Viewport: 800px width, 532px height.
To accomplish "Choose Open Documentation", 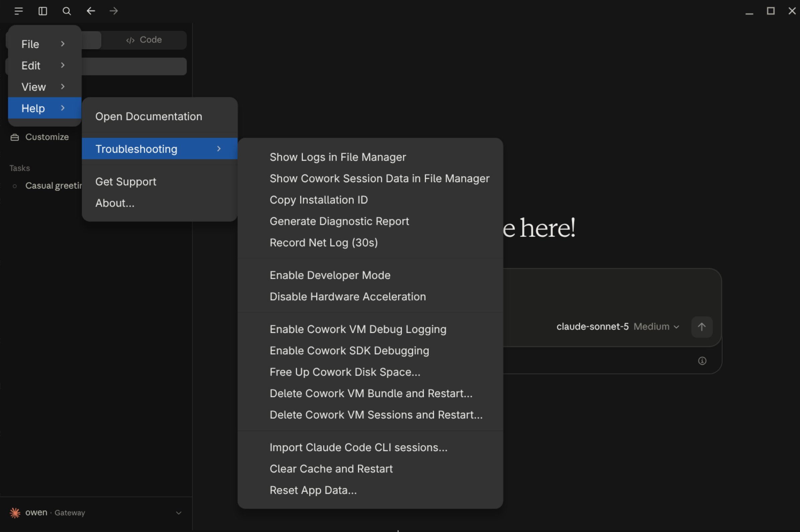I will (160, 116).
